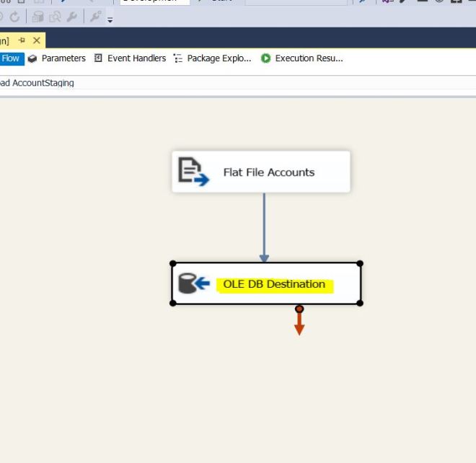
Task: Select the Flat File Accounts source icon
Action: pos(193,172)
